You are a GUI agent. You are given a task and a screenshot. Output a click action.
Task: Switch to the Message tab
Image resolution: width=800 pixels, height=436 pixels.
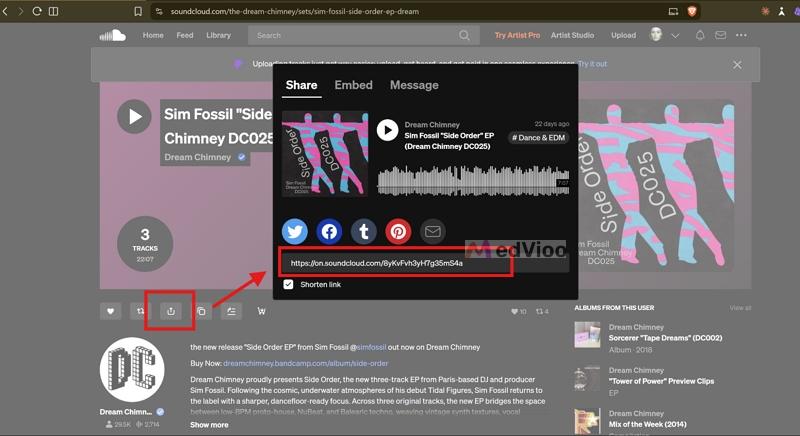414,85
